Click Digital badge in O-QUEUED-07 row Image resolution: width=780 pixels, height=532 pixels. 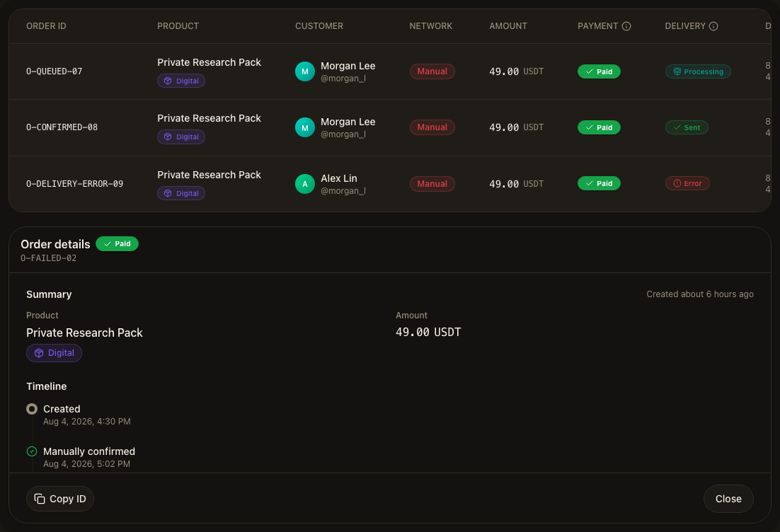click(x=181, y=81)
